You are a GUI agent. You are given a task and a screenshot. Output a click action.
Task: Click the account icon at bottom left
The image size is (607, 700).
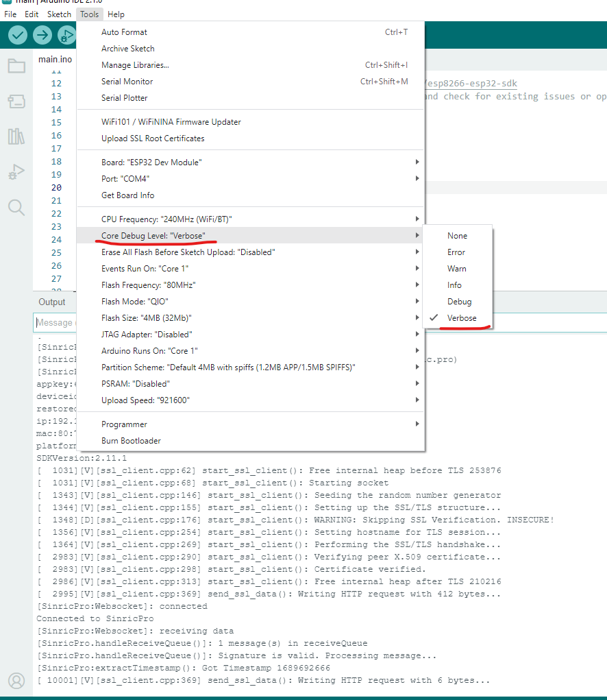click(16, 681)
